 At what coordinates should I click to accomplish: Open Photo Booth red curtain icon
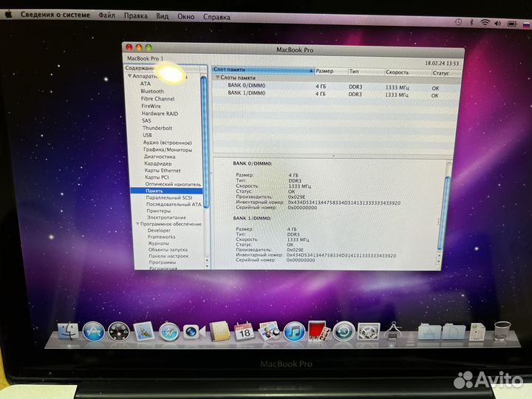318,331
